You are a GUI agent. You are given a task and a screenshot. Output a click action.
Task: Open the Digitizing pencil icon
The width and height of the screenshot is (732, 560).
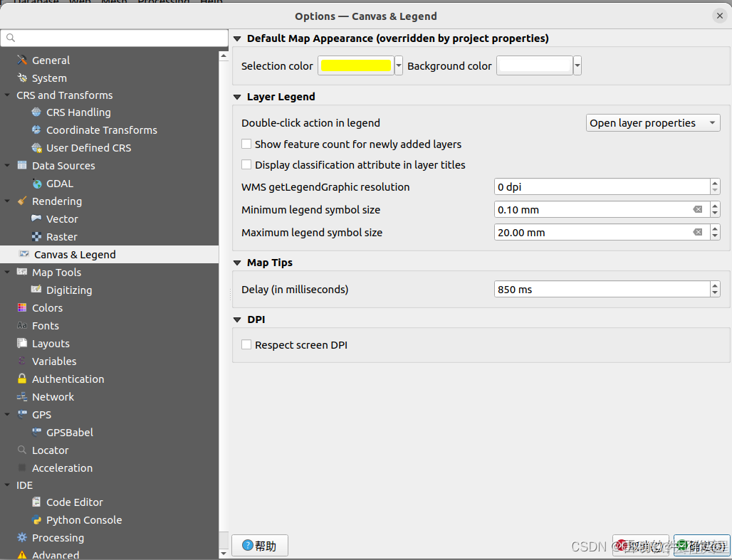(x=36, y=290)
